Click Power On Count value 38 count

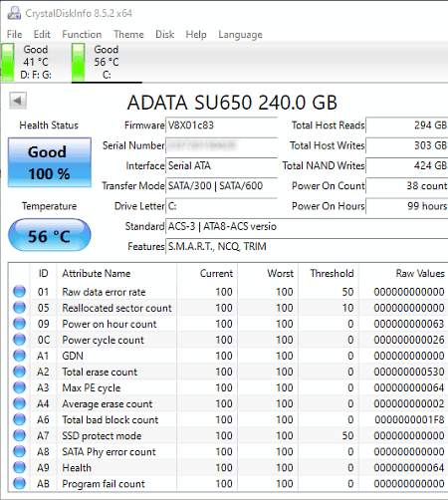pos(407,186)
